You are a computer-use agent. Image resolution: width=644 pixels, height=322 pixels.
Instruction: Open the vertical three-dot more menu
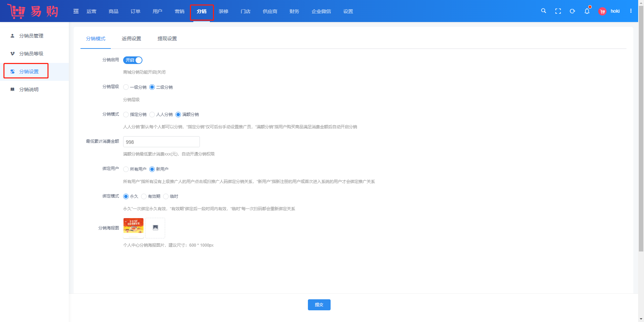coord(631,11)
